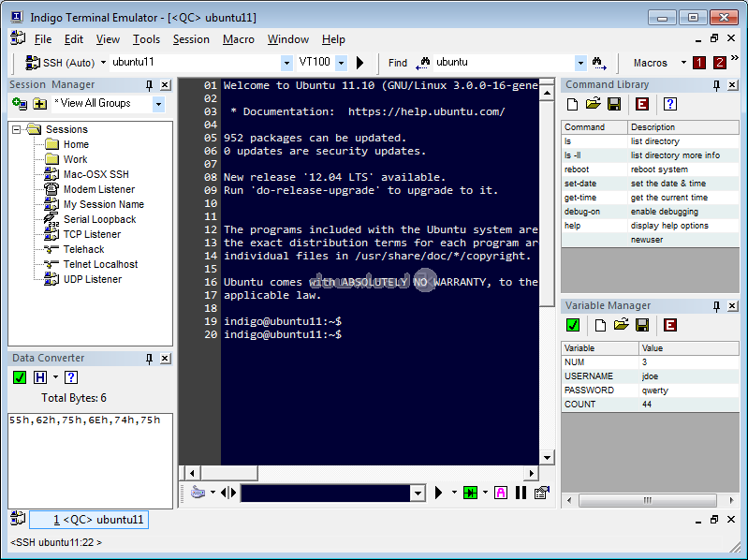Select the PASSWORD variable row

(651, 391)
